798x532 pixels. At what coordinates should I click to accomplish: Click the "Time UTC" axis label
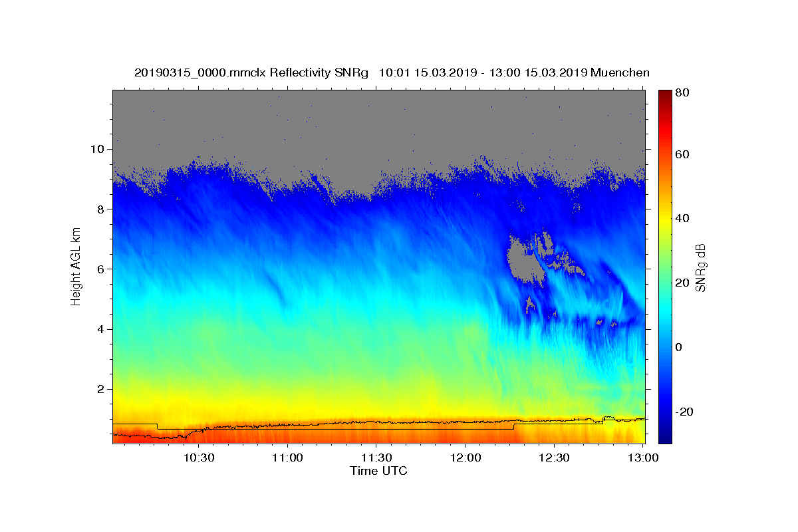pyautogui.click(x=378, y=471)
